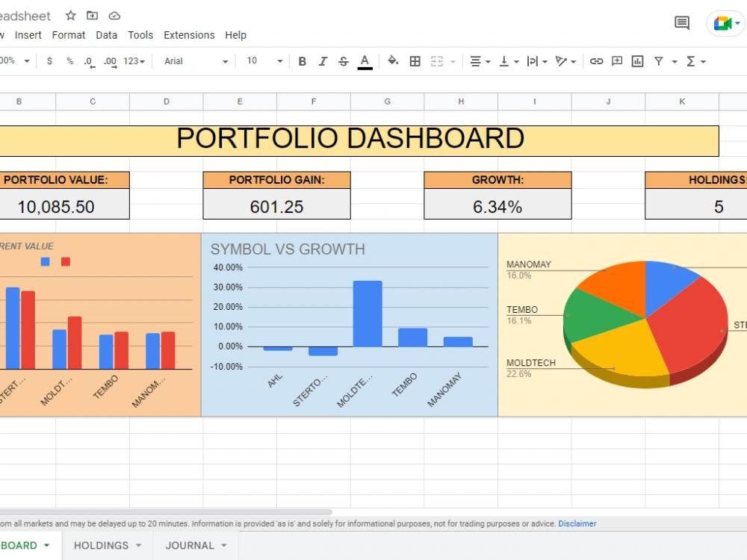Screen dimensions: 747x560
Task: Open the more number formats 123 menu
Action: point(134,61)
